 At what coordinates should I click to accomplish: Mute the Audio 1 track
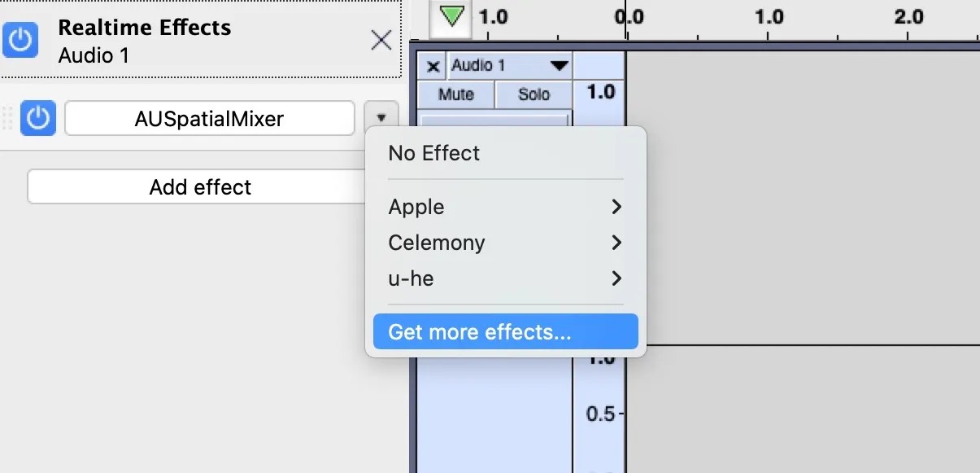(455, 94)
